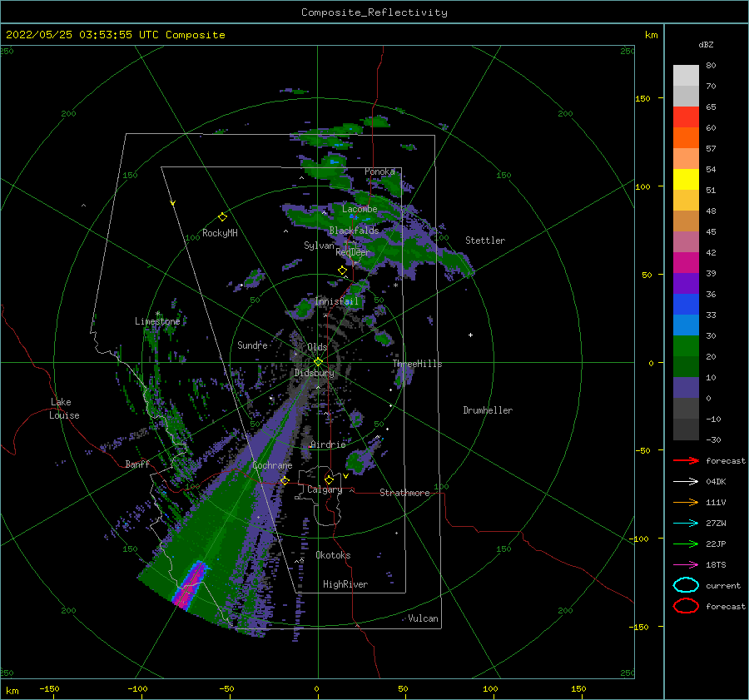Viewport: 749px width, 700px height.
Task: Click the magenta high-reflectivity spike echo
Action: [190, 585]
